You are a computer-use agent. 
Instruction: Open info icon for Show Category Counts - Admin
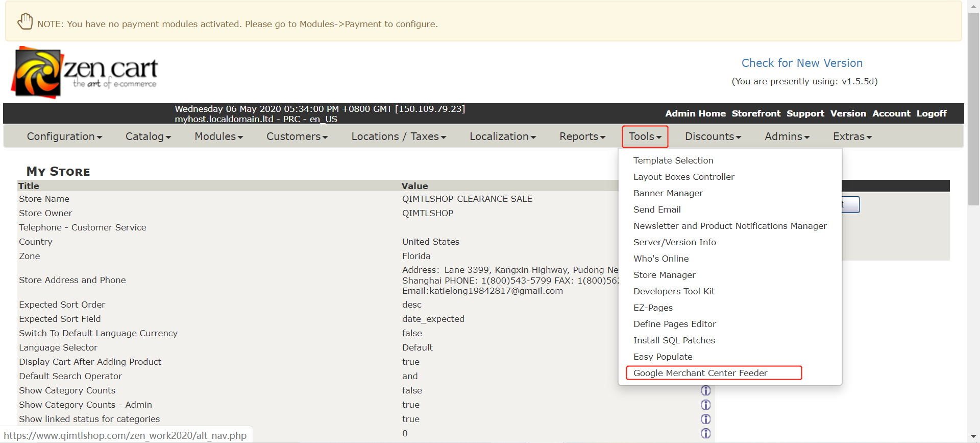tap(705, 405)
